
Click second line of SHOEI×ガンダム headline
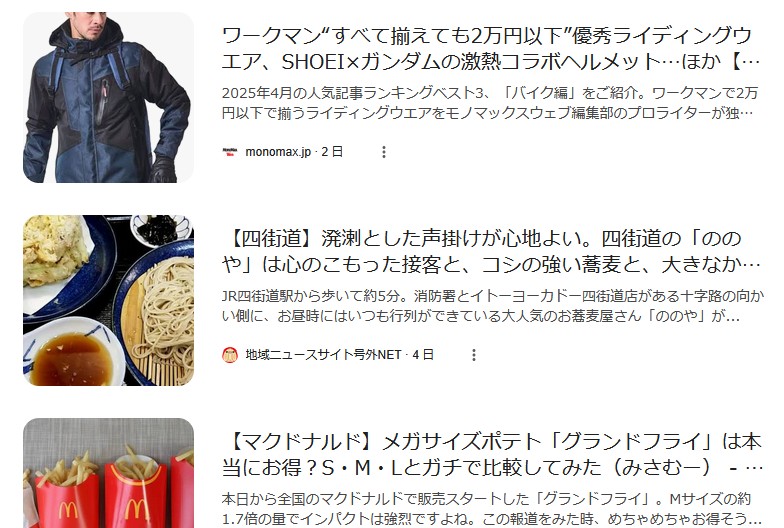(491, 62)
